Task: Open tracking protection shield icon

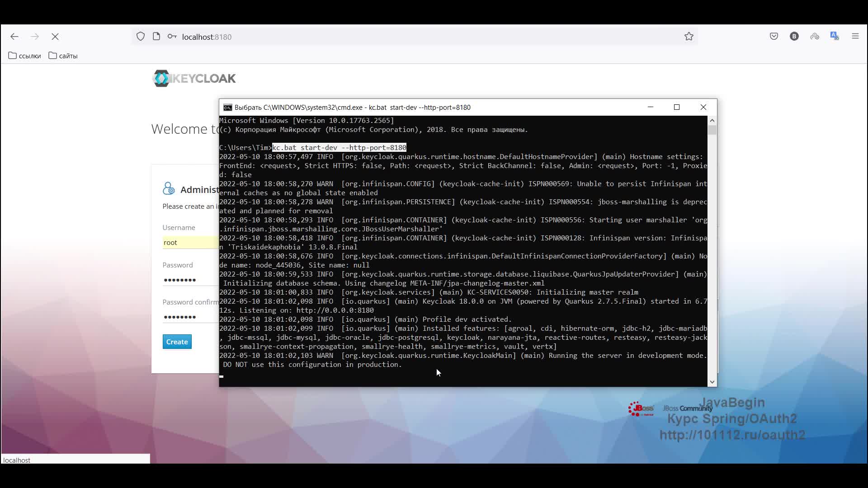Action: point(141,37)
